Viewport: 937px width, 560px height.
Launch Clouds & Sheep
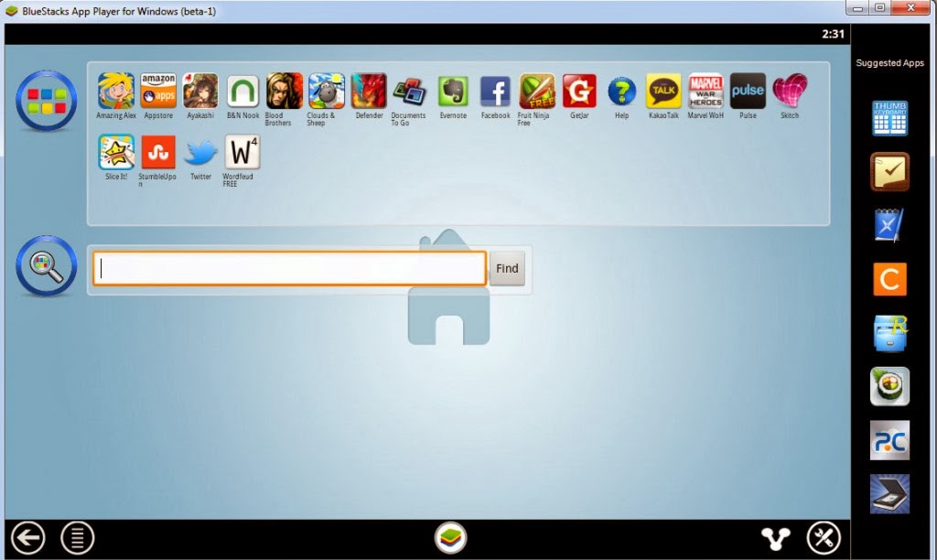[327, 91]
